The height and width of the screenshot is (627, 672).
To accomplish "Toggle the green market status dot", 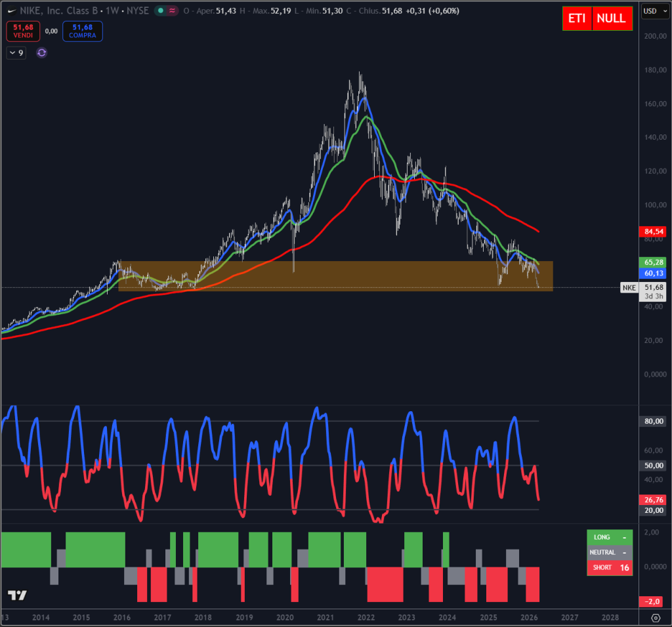I will pyautogui.click(x=161, y=10).
